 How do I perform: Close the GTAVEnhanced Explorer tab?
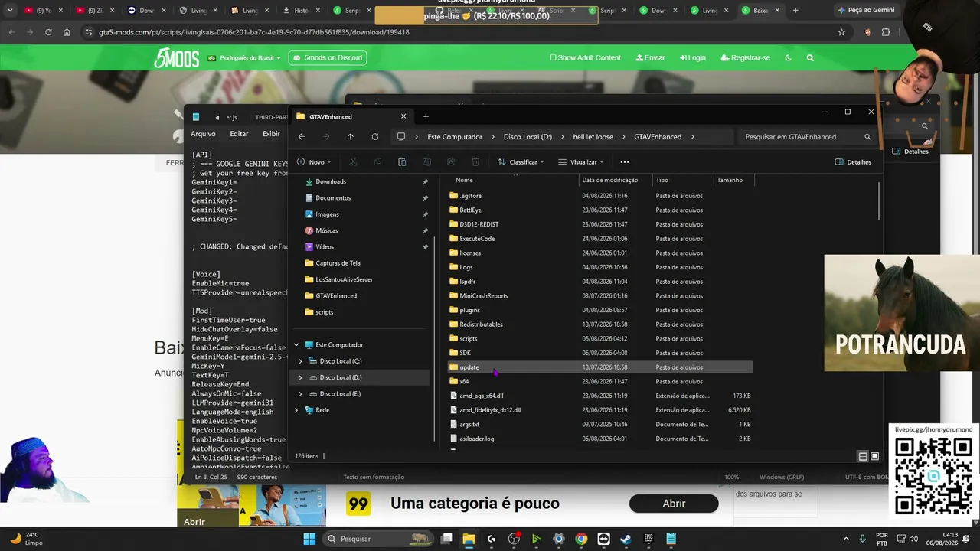403,116
